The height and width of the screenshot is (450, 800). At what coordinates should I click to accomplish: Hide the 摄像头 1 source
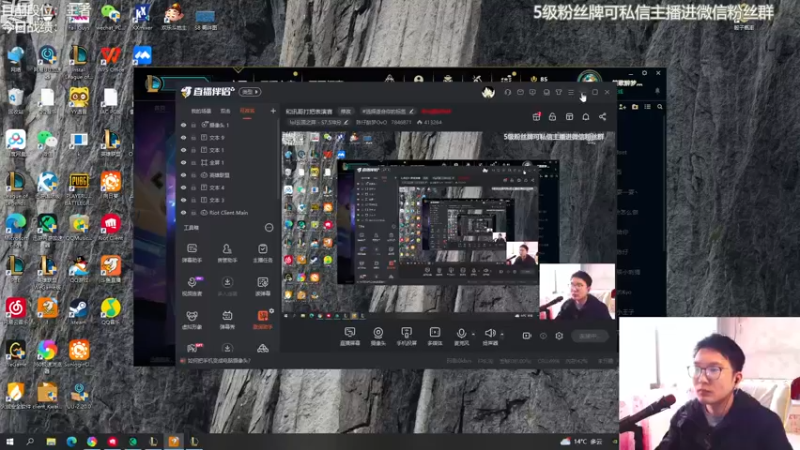pos(183,125)
